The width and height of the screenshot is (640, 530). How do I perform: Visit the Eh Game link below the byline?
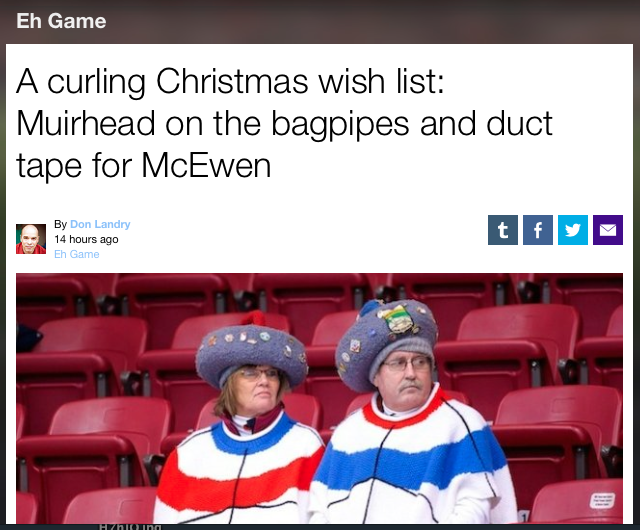tap(77, 254)
